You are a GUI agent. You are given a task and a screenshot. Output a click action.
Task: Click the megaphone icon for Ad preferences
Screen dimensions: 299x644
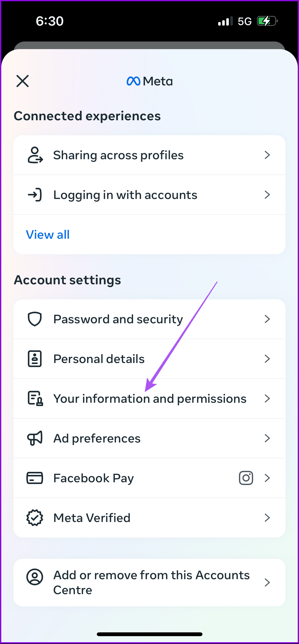[x=35, y=438]
